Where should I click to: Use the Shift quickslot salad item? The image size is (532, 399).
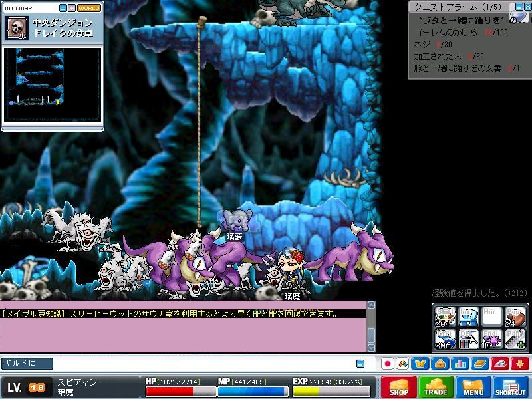(445, 317)
